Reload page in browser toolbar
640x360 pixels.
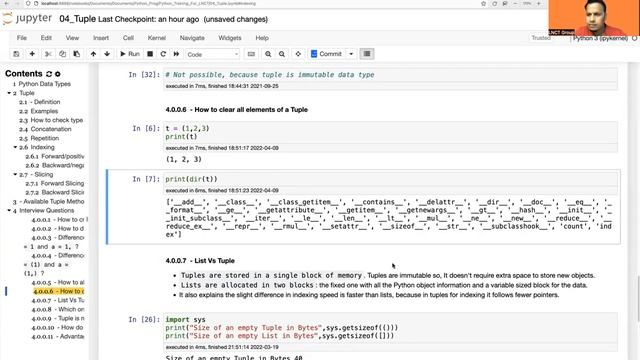pyautogui.click(x=494, y=3)
